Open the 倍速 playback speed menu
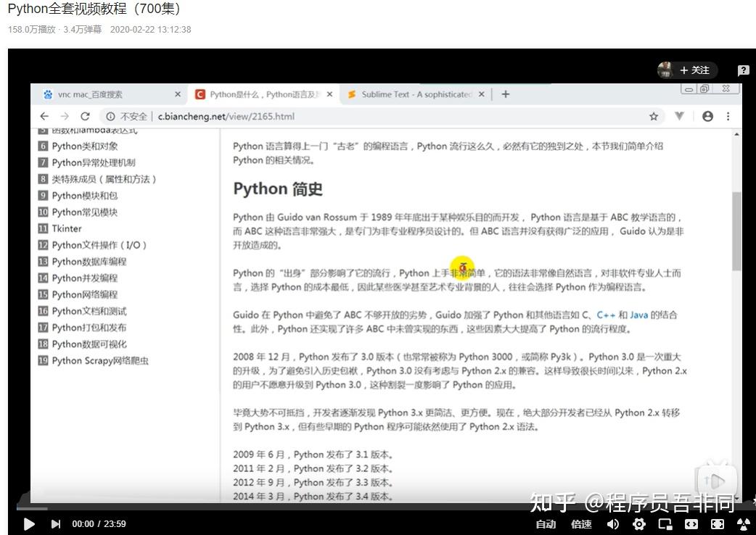The image size is (756, 535). coord(581,524)
